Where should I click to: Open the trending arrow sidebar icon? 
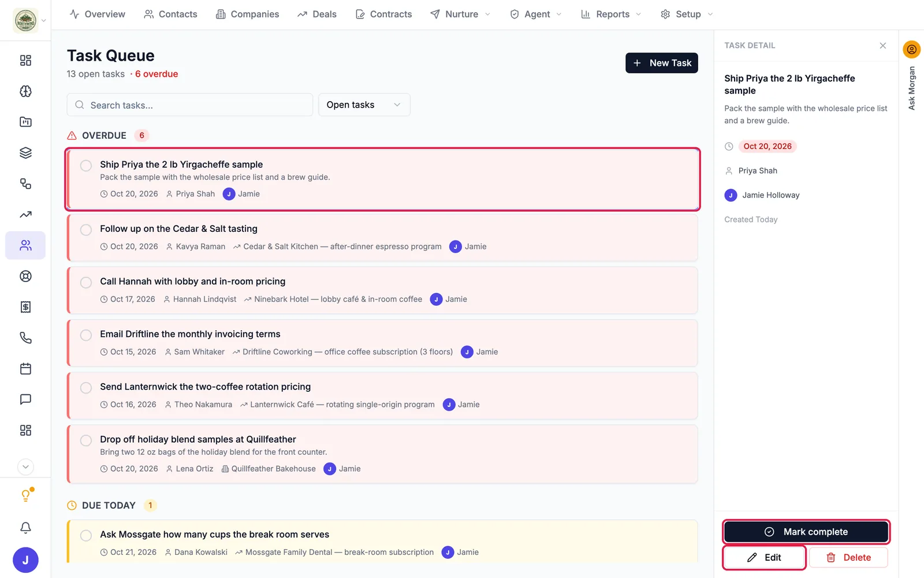click(x=25, y=214)
